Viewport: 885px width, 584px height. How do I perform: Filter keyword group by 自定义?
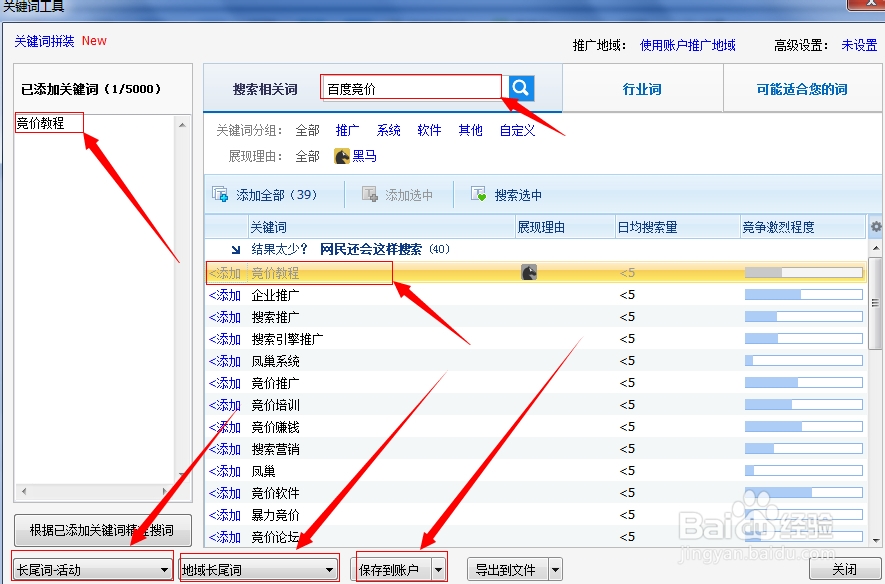518,130
